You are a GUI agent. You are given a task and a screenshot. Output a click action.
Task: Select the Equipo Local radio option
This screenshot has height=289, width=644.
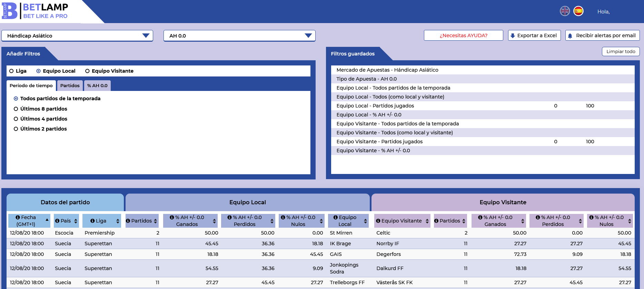tap(39, 71)
